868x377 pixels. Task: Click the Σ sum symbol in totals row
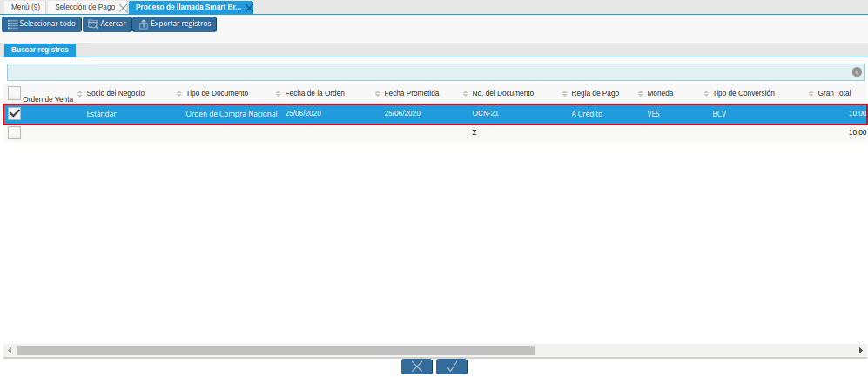[x=474, y=133]
